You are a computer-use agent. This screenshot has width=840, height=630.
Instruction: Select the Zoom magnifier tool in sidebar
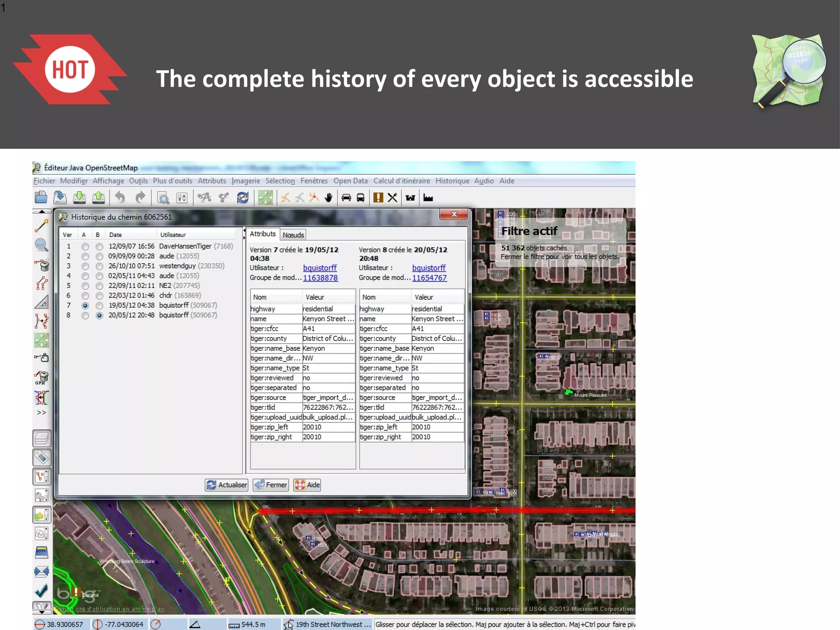click(x=41, y=245)
